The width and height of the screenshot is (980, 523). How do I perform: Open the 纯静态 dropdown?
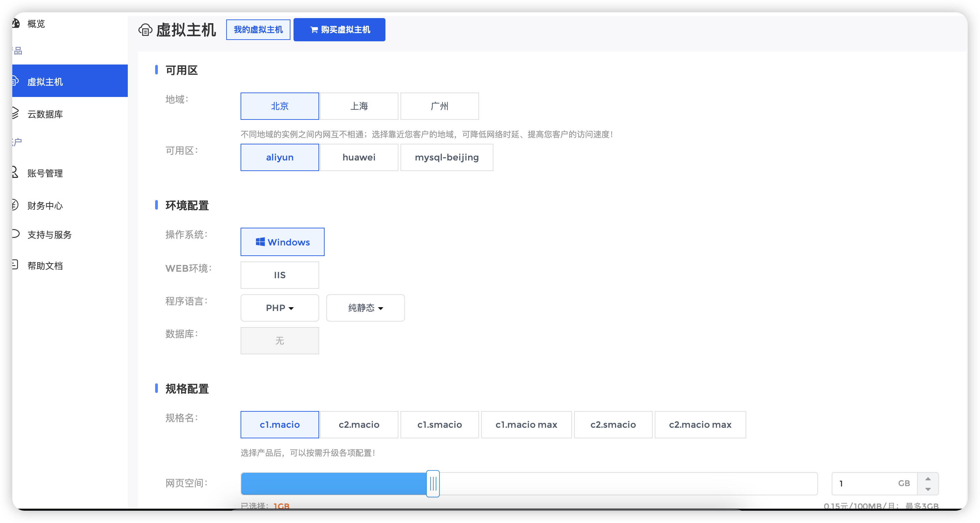click(366, 308)
